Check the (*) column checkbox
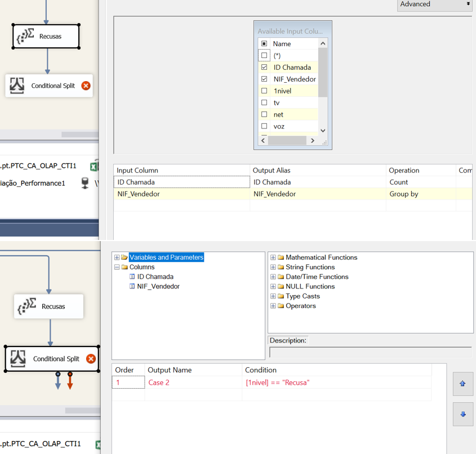The width and height of the screenshot is (476, 454). tap(264, 55)
